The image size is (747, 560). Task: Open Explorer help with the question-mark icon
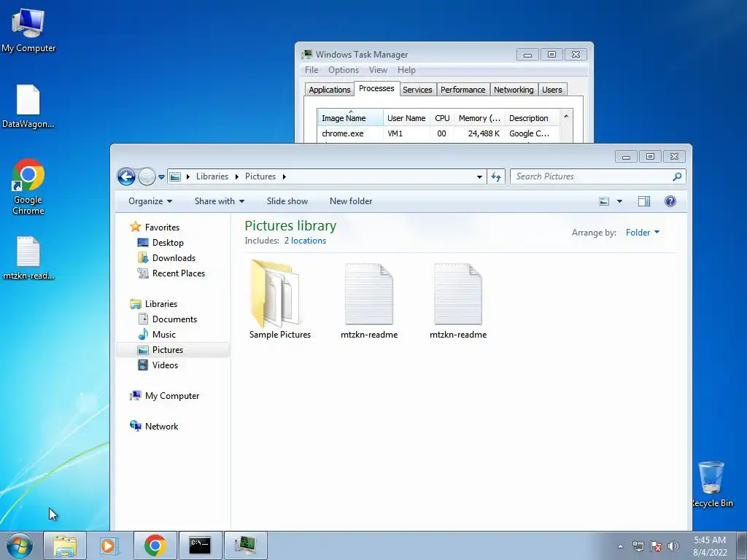pos(670,201)
